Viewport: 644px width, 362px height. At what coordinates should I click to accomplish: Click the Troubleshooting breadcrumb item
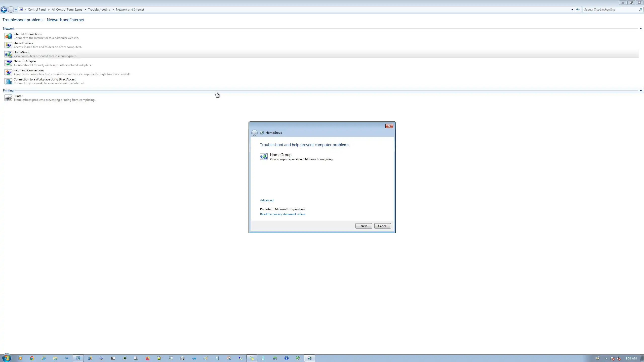coord(99,10)
